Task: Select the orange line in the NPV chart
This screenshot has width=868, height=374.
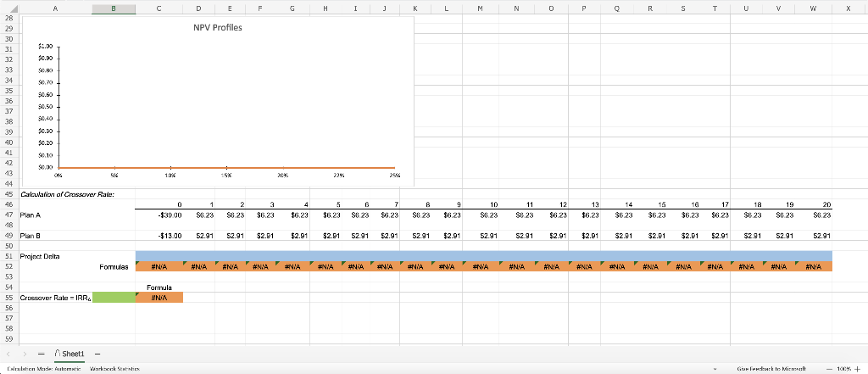Action: (x=227, y=167)
